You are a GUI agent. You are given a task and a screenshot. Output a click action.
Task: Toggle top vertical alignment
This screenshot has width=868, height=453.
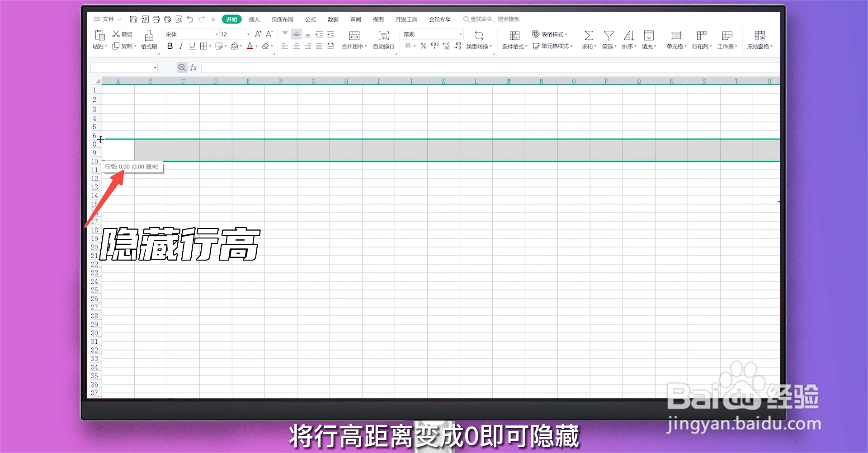[285, 34]
